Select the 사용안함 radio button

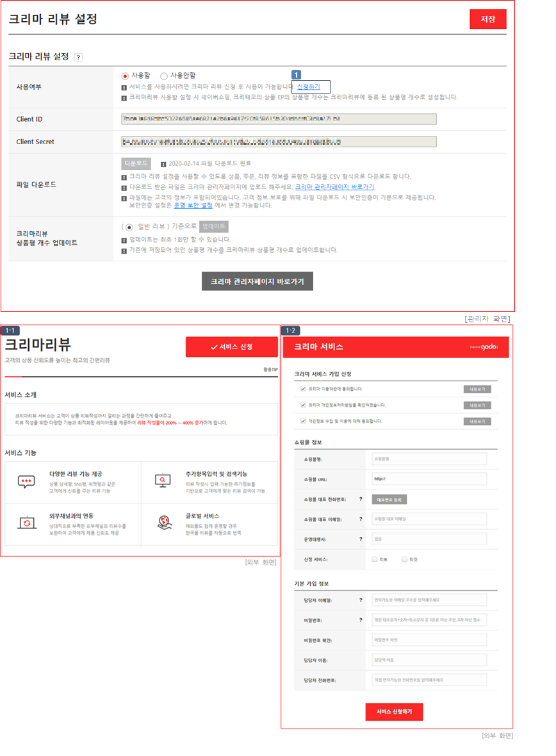pyautogui.click(x=164, y=76)
